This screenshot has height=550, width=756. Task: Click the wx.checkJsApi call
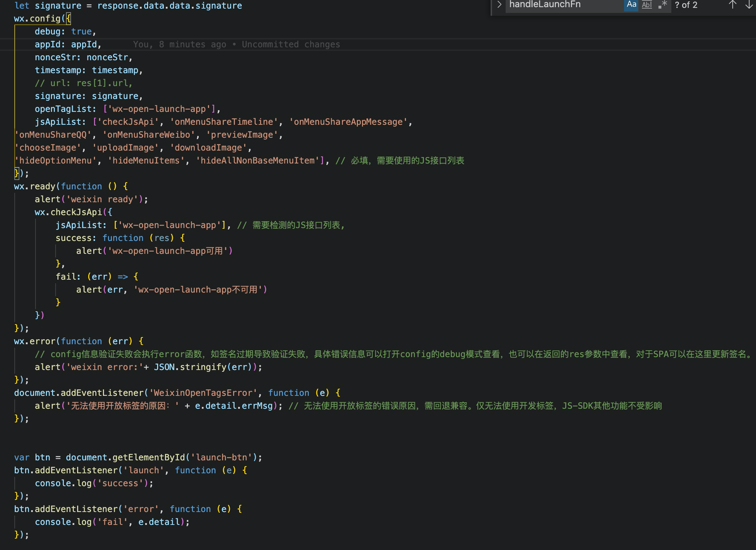[x=76, y=212]
